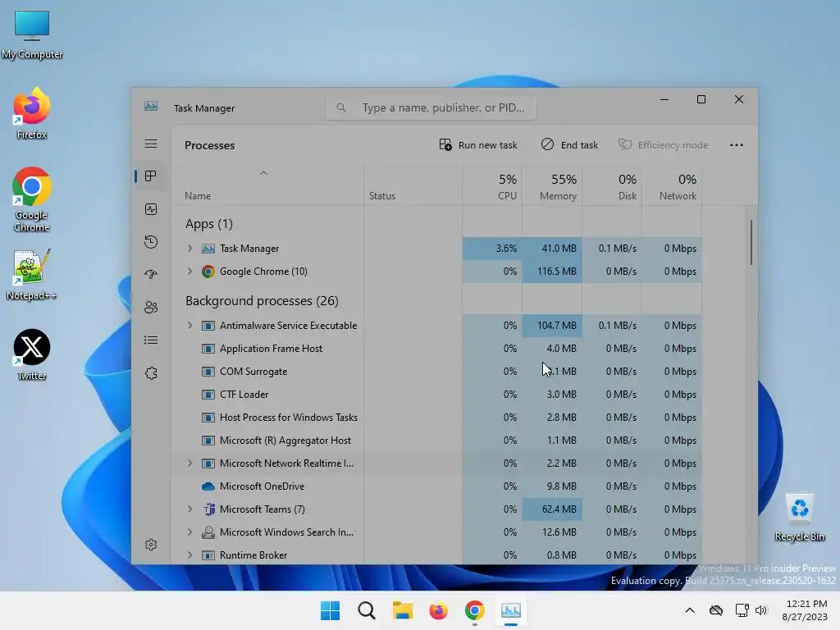Screen dimensions: 840x630
Task: Click the Chrome taskbar icon
Action: tap(475, 610)
